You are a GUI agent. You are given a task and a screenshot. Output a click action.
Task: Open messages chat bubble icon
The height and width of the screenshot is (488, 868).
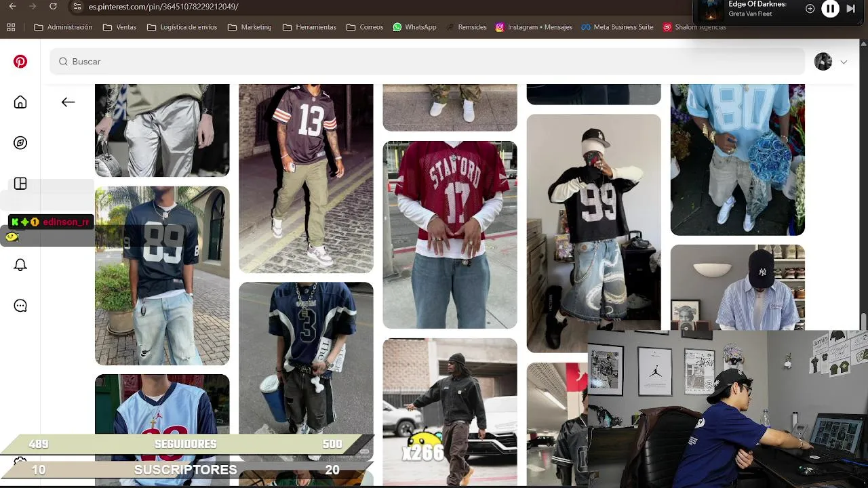[x=20, y=306]
